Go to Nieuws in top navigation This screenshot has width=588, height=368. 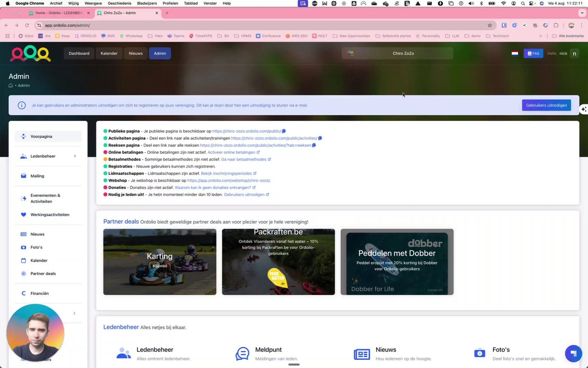[136, 53]
